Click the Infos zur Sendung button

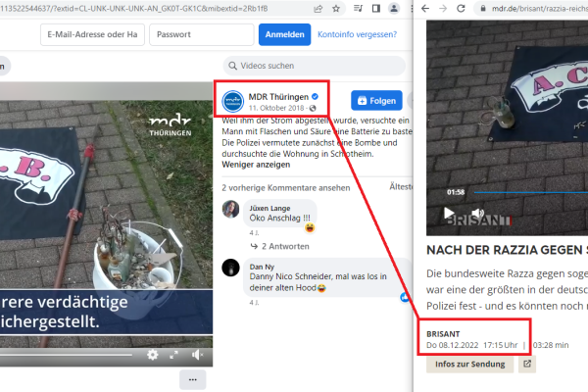[469, 364]
